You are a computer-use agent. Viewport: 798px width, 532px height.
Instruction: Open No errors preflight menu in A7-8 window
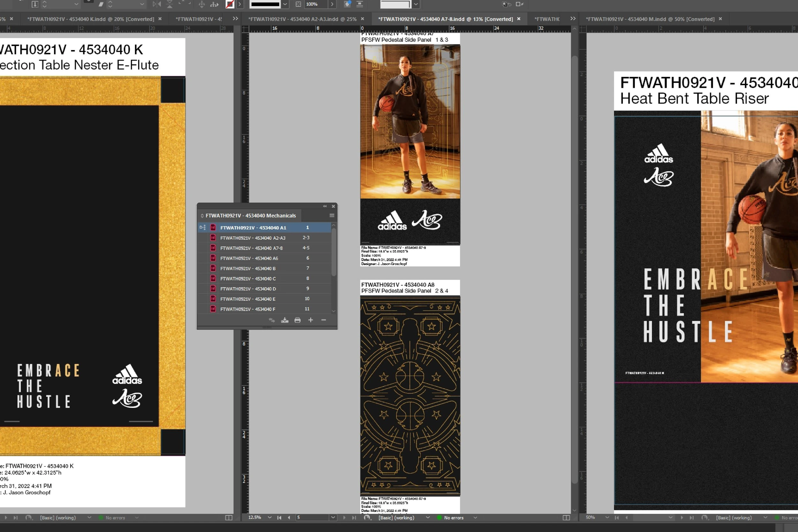[475, 517]
